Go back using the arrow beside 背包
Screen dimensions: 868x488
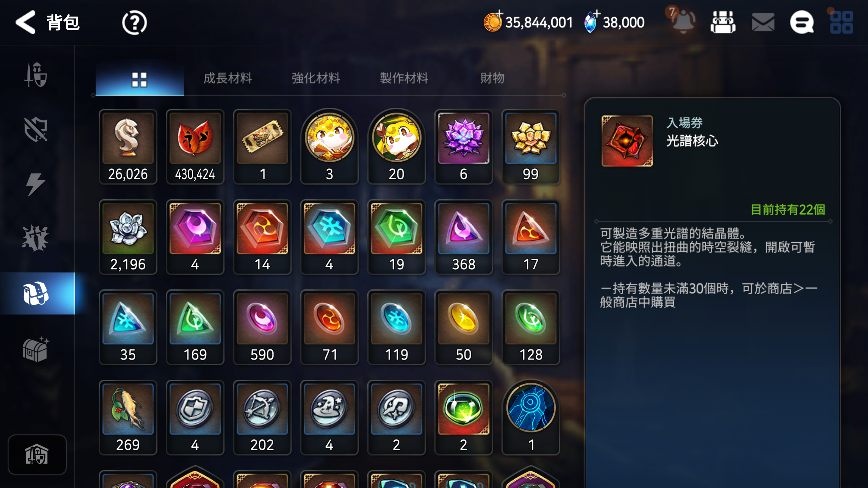coord(25,22)
